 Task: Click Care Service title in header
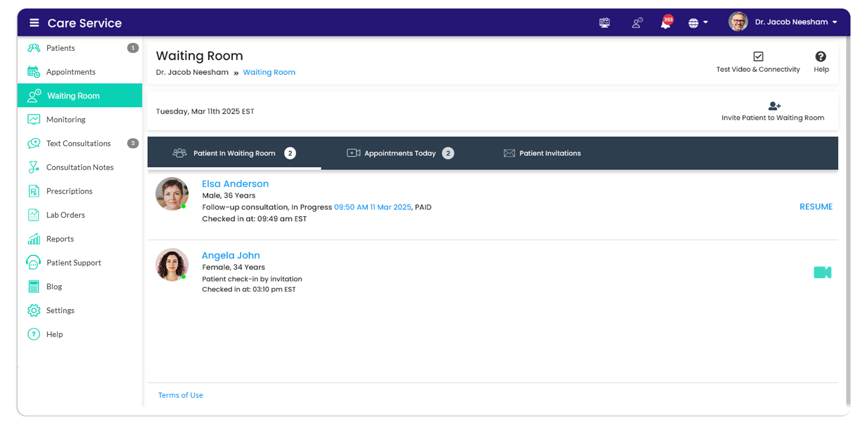pos(85,23)
